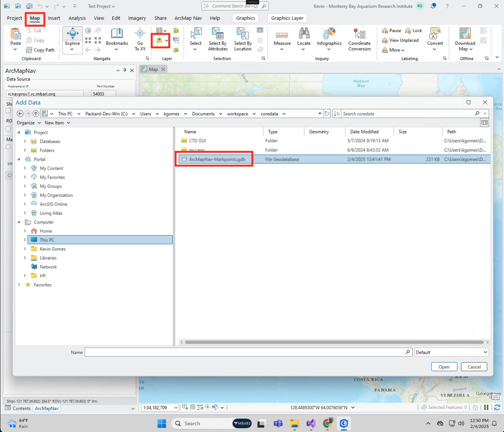Switch to the Imagery ribbon tab
Viewport: 504px width, 432px height.
tap(137, 18)
